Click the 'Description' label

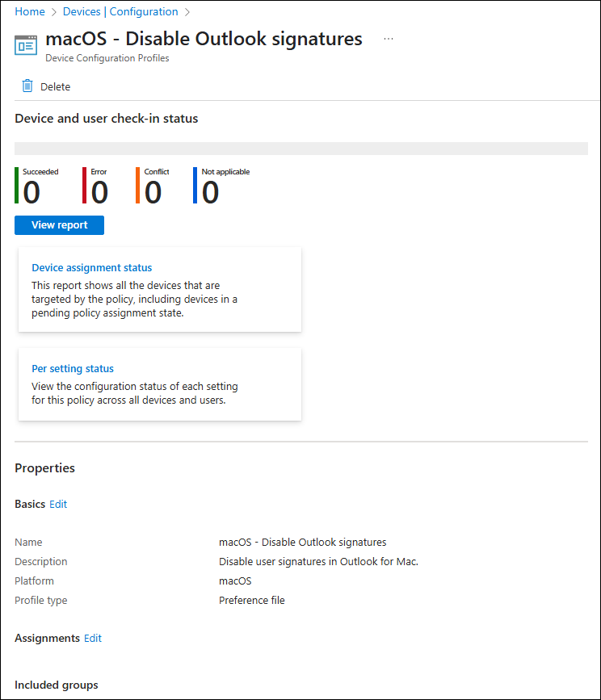click(41, 562)
